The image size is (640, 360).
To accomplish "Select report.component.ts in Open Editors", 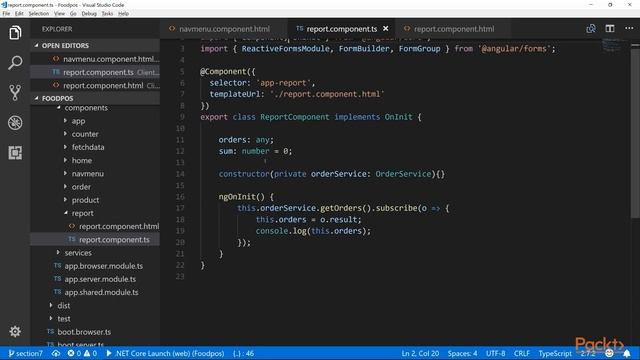I will 95,72.
